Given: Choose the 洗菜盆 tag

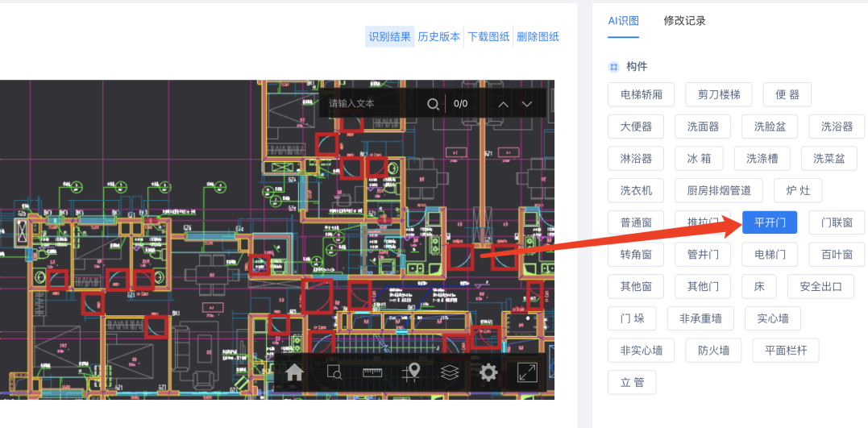Looking at the screenshot, I should pos(829,158).
